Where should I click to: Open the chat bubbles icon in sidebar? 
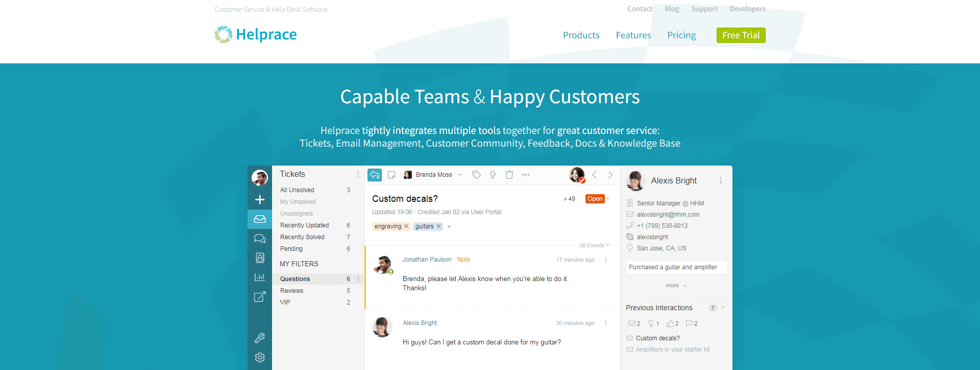260,238
